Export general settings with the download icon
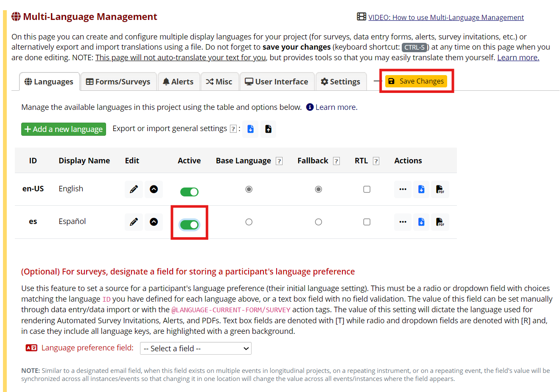Image resolution: width=560 pixels, height=392 pixels. [250, 129]
